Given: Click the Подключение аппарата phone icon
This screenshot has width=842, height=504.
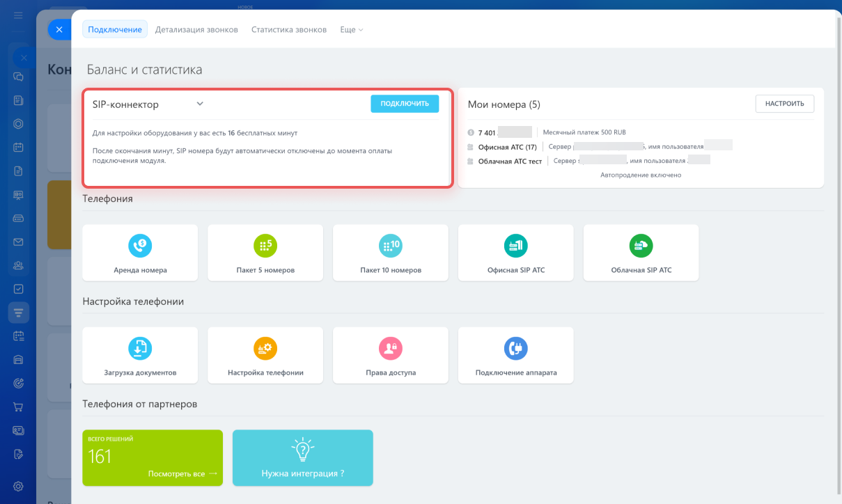Looking at the screenshot, I should pos(516,348).
